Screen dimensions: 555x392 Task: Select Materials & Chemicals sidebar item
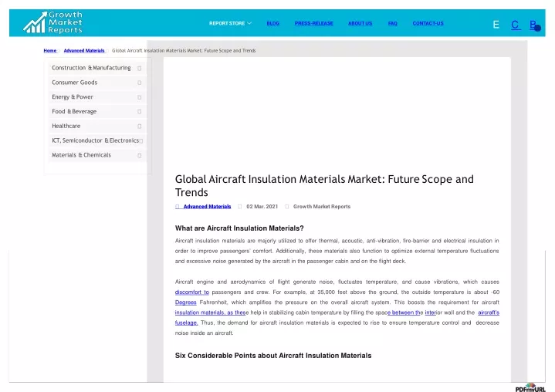tap(96, 155)
